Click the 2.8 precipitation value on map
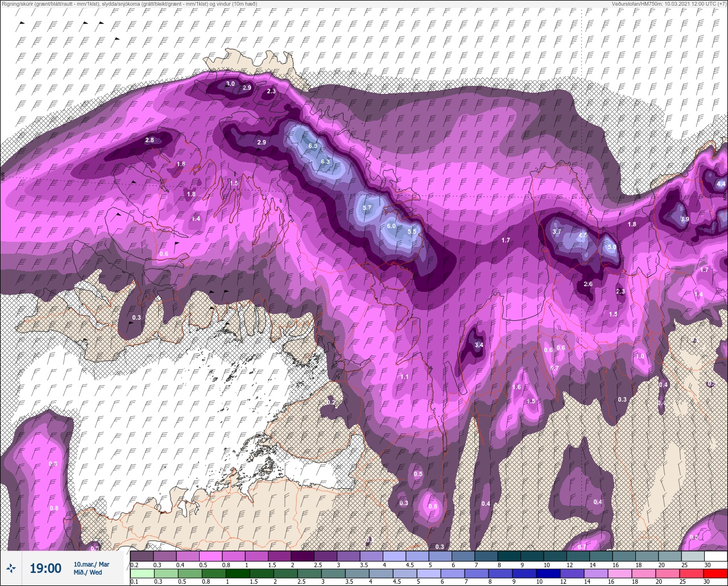Viewport: 728px width, 586px height. [150, 140]
